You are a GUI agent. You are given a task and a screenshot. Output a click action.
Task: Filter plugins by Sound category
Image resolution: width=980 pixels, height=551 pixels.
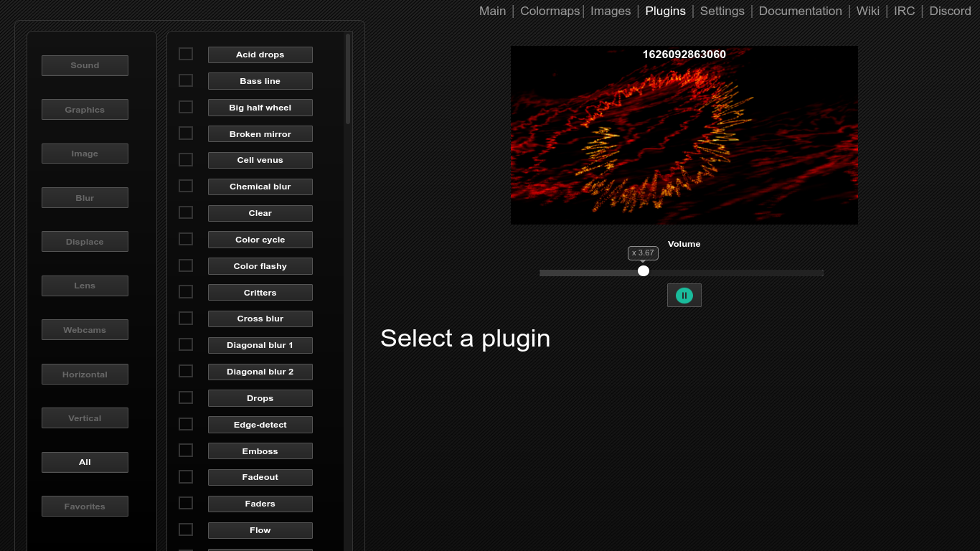85,65
